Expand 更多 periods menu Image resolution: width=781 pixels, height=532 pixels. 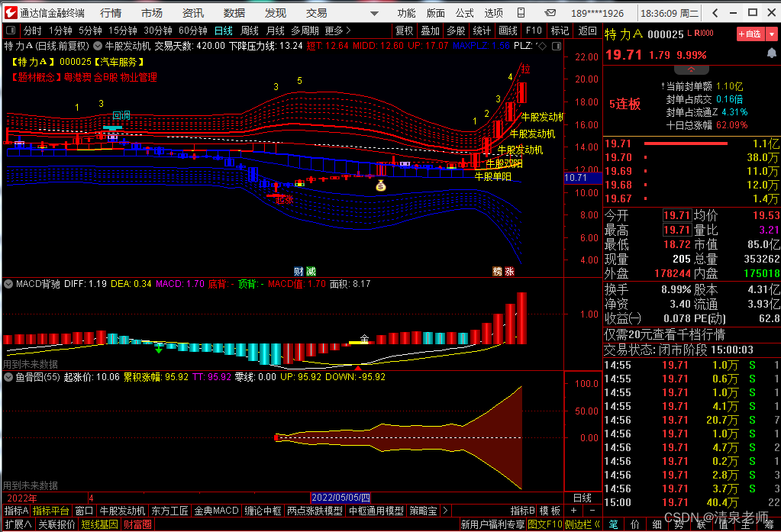pyautogui.click(x=337, y=31)
